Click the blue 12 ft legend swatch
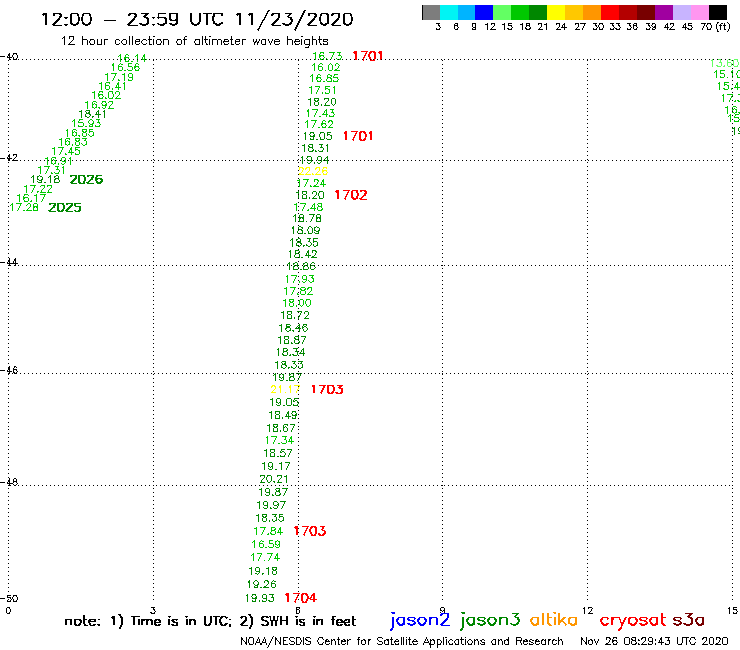Screen dimensions: 740x650 [484, 12]
